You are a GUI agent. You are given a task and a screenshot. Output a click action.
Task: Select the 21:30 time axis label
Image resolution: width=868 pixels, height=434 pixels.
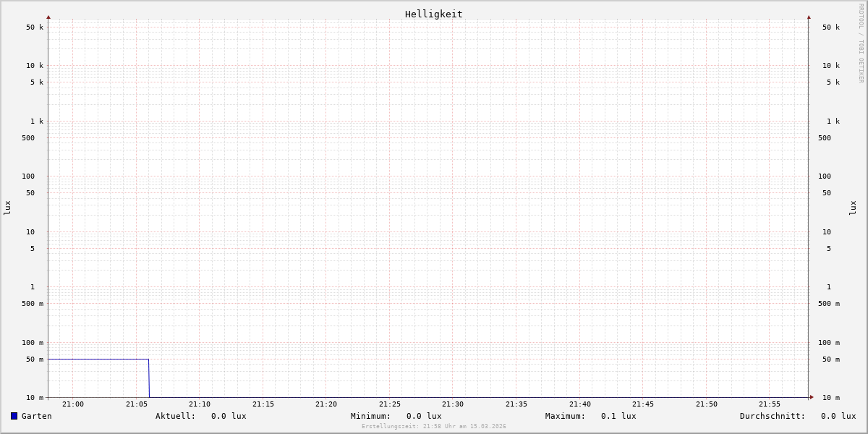coord(453,404)
